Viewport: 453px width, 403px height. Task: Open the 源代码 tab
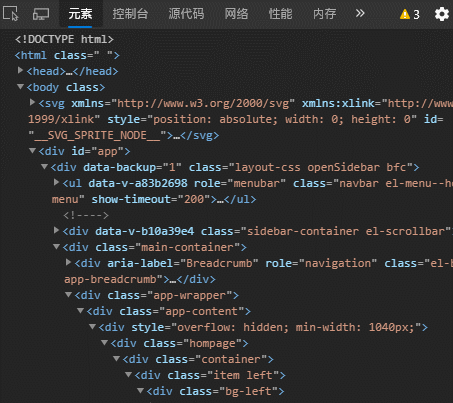pos(186,14)
